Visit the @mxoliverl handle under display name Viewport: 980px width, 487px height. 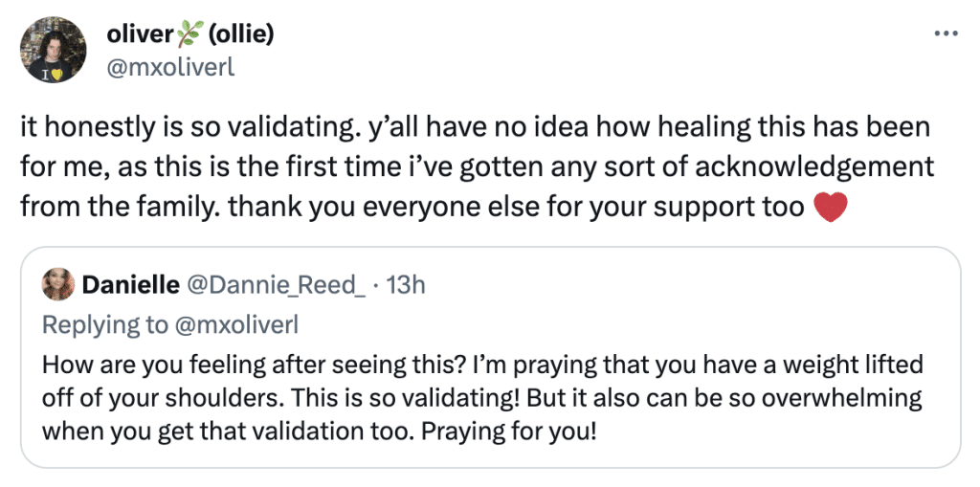point(170,67)
